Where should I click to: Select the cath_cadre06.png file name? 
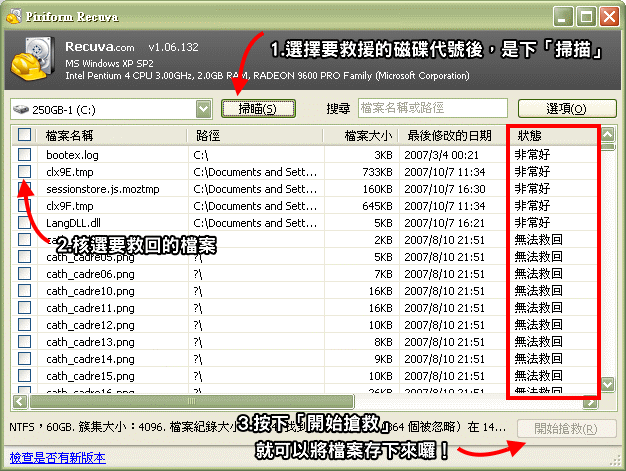pos(90,274)
